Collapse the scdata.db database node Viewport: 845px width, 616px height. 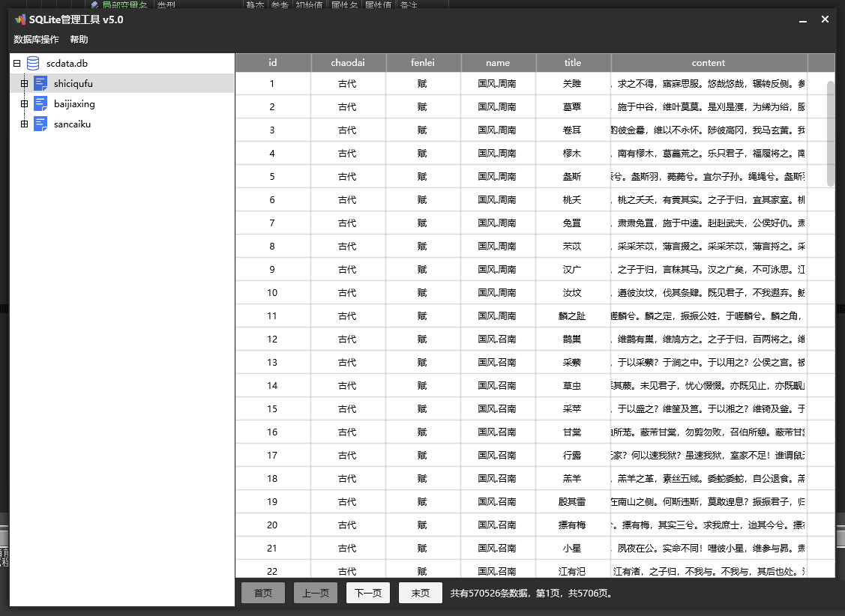click(x=16, y=63)
